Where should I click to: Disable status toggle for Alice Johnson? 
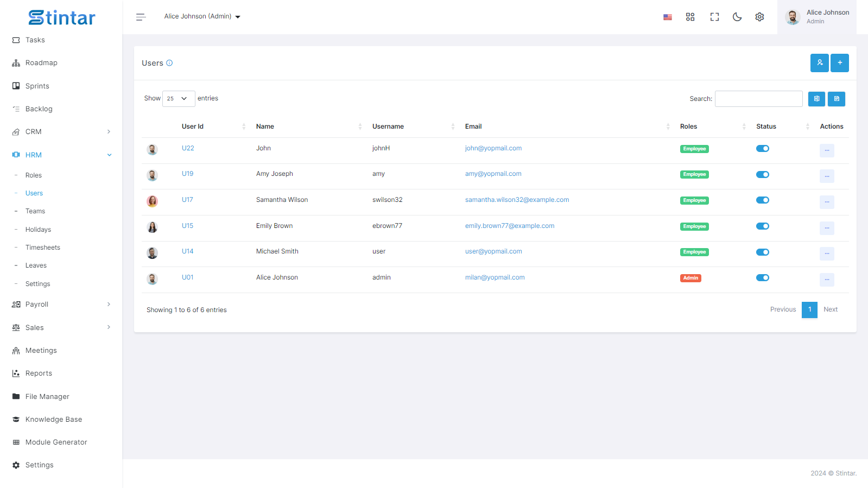(763, 278)
